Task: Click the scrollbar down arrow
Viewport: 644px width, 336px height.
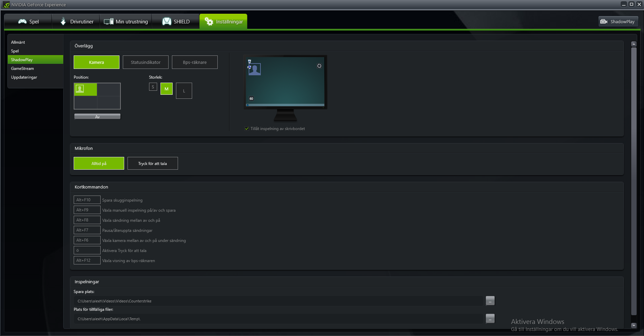Action: click(x=634, y=325)
